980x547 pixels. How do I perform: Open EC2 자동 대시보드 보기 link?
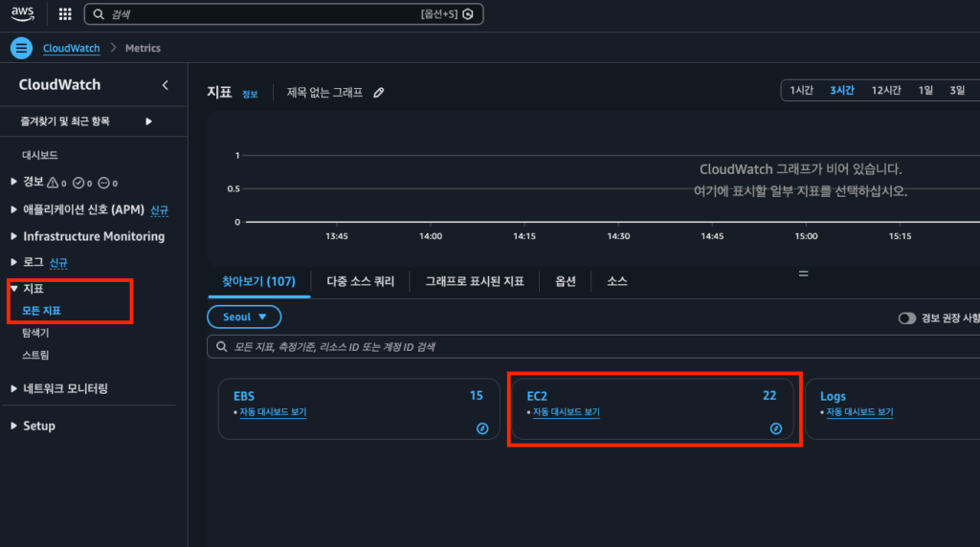565,412
